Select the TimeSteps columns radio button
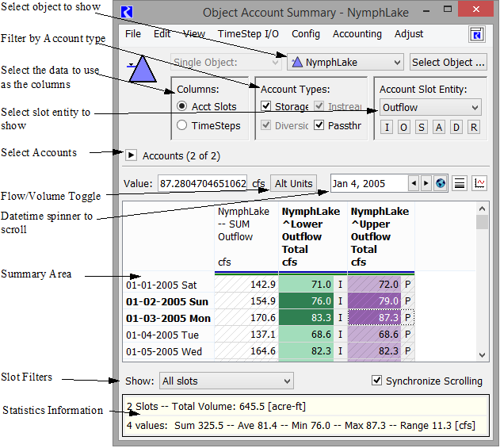The height and width of the screenshot is (448, 500). coord(182,124)
